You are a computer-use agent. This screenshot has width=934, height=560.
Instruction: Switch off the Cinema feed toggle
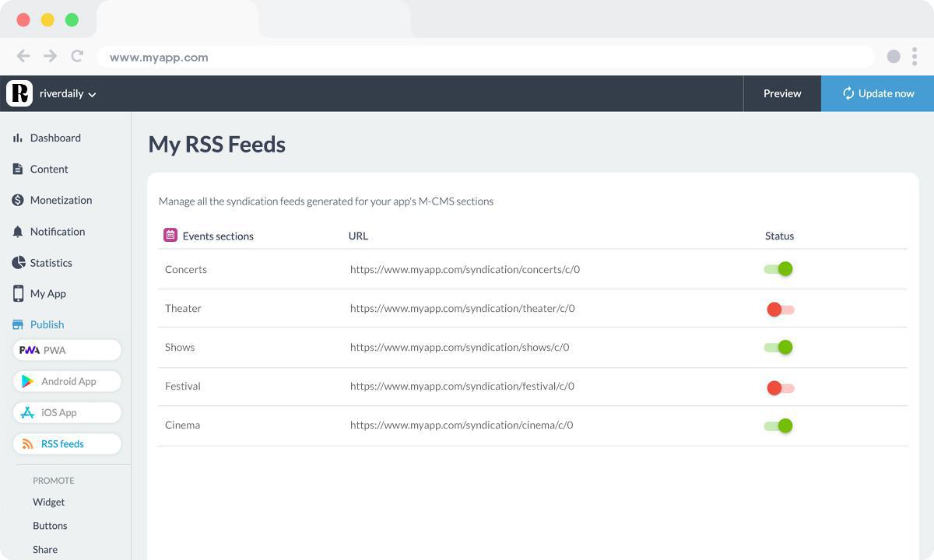click(778, 425)
